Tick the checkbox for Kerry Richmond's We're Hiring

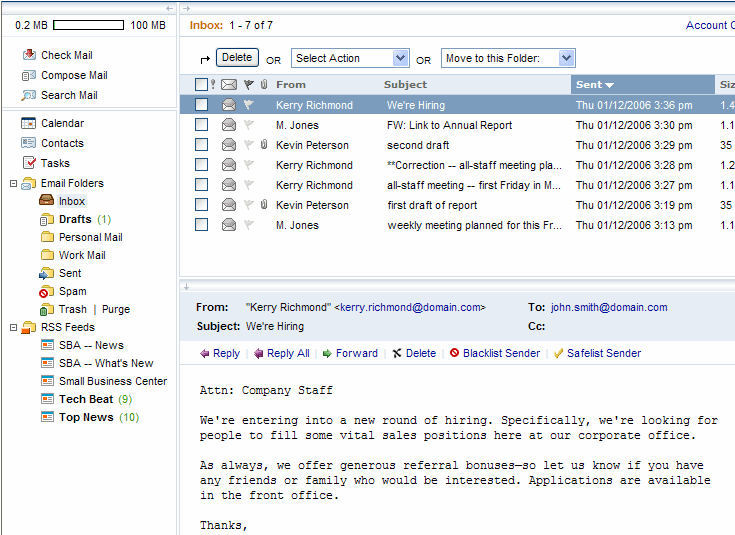tap(202, 105)
